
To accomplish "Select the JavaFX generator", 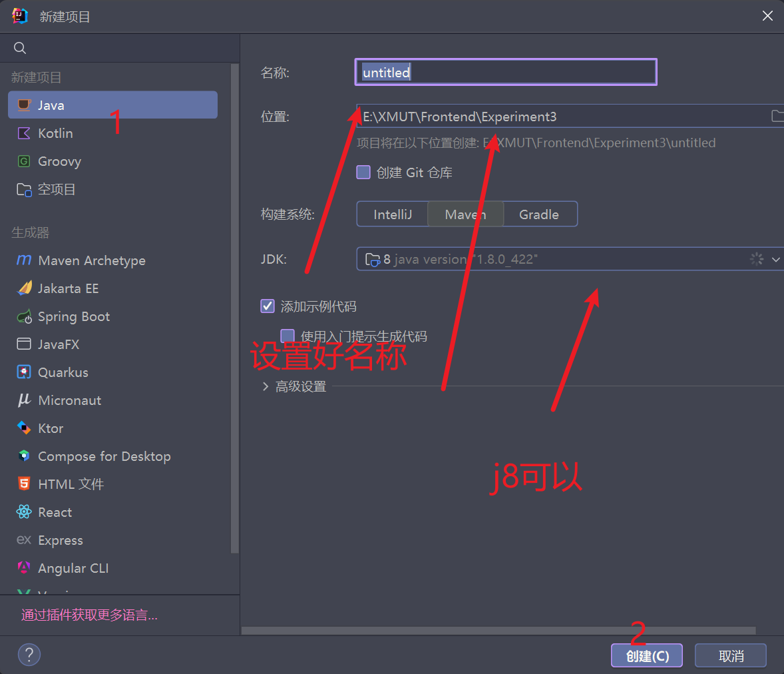I will coord(112,344).
